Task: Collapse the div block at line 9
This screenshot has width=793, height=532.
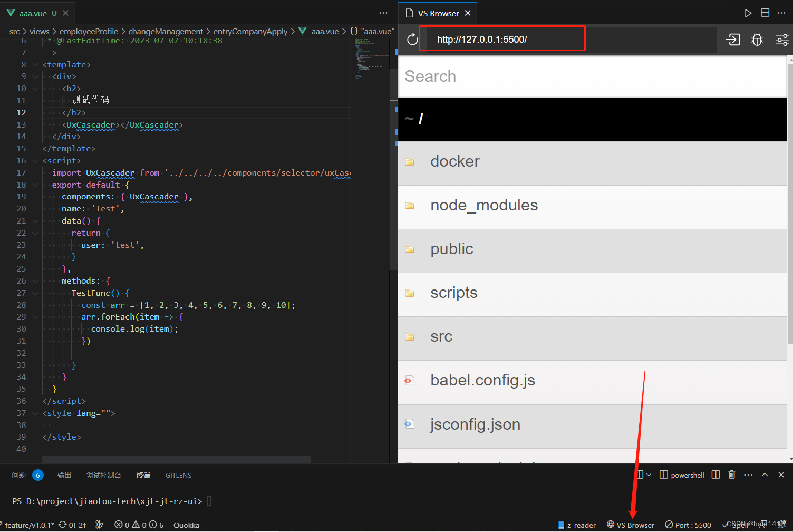Action: pyautogui.click(x=35, y=76)
